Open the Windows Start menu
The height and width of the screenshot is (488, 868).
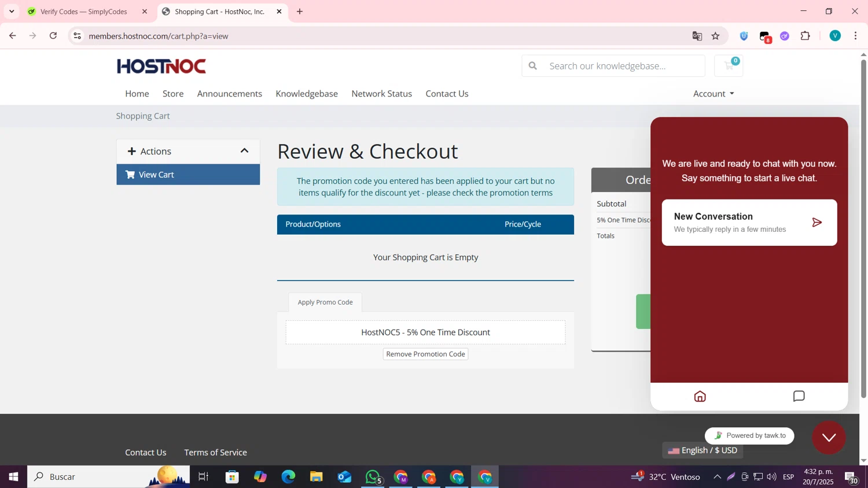pos(13,477)
